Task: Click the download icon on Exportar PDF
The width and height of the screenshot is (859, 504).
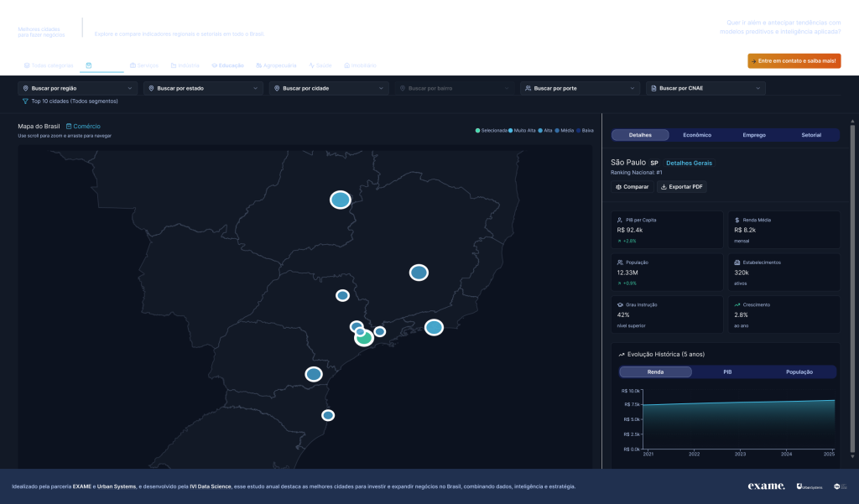Action: click(664, 187)
